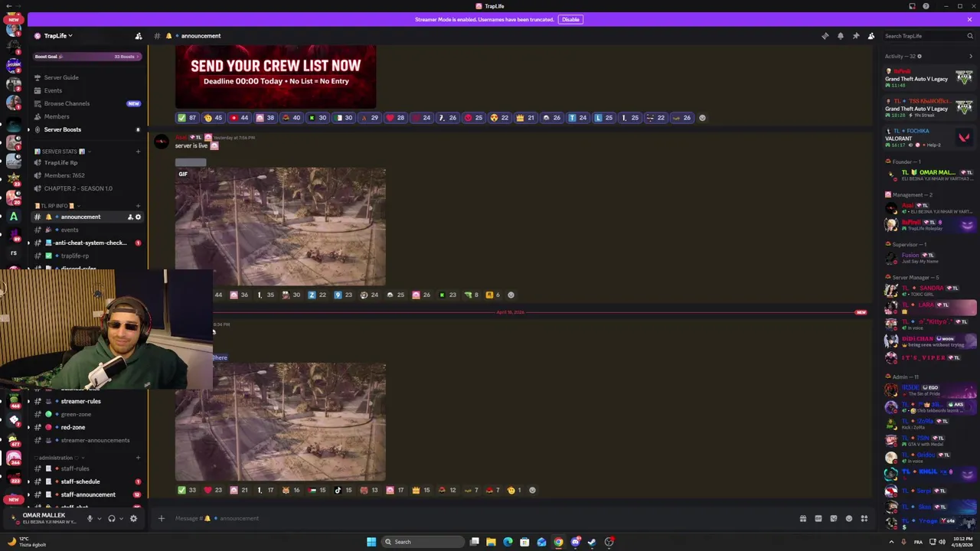Viewport: 980px width, 551px height.
Task: Open Browse Channels
Action: (x=67, y=103)
